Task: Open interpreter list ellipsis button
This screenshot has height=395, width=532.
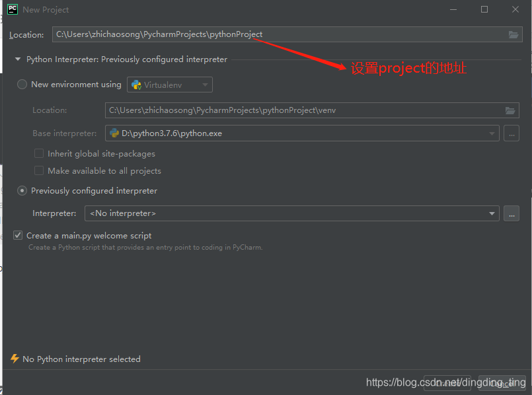Action: (512, 213)
